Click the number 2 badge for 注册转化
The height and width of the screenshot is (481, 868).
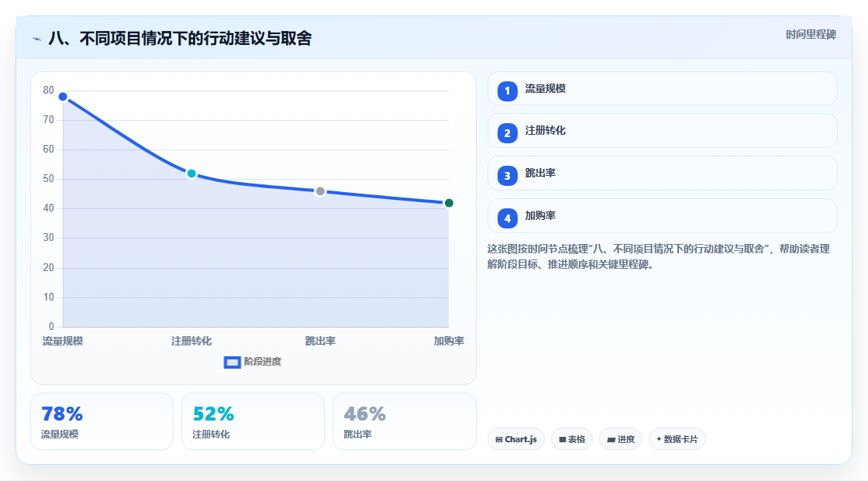pos(507,133)
